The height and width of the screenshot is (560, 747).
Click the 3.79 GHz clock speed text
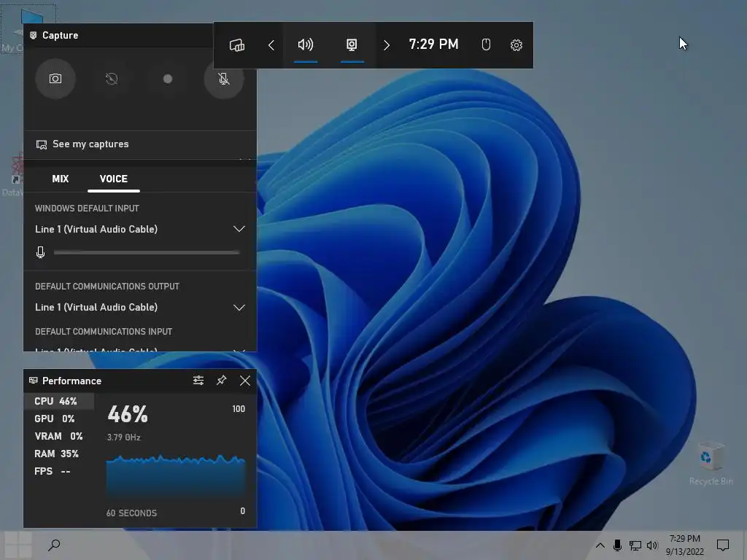pyautogui.click(x=124, y=437)
